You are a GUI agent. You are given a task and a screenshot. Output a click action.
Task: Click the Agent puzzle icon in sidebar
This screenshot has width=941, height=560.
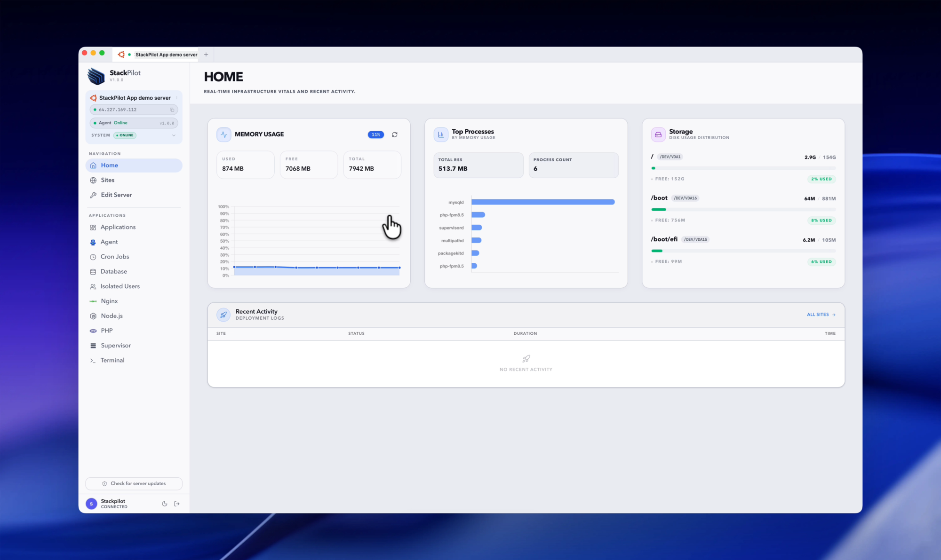point(93,242)
